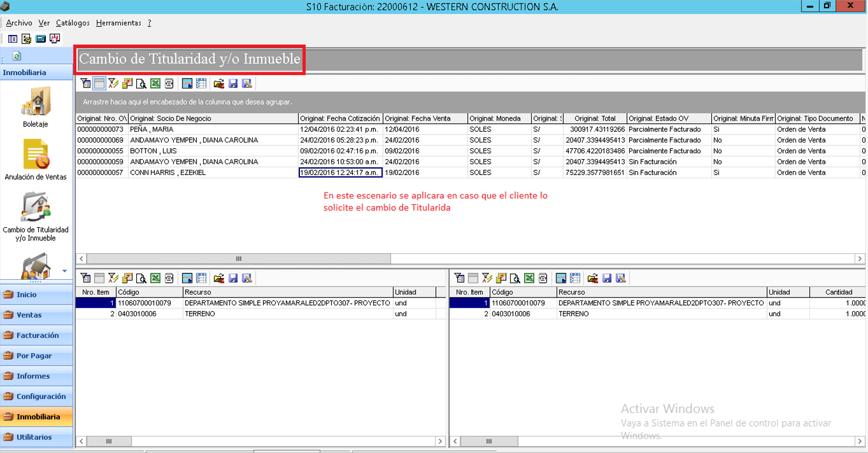The height and width of the screenshot is (453, 868).
Task: Open print preview in top grid toolbar
Action: [141, 84]
